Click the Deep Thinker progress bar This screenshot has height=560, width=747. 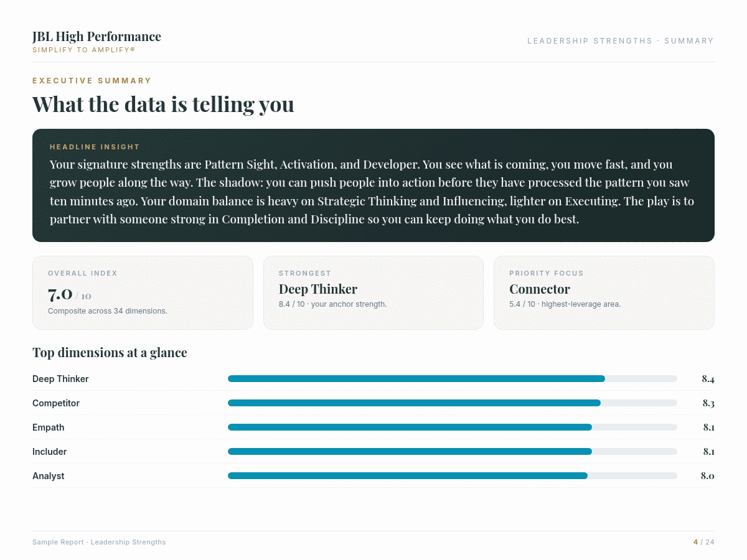coord(453,379)
